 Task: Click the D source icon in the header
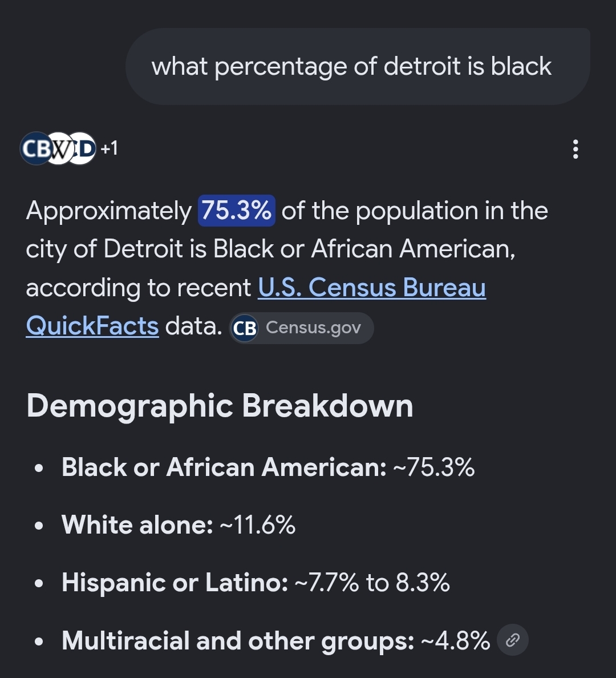pyautogui.click(x=83, y=149)
